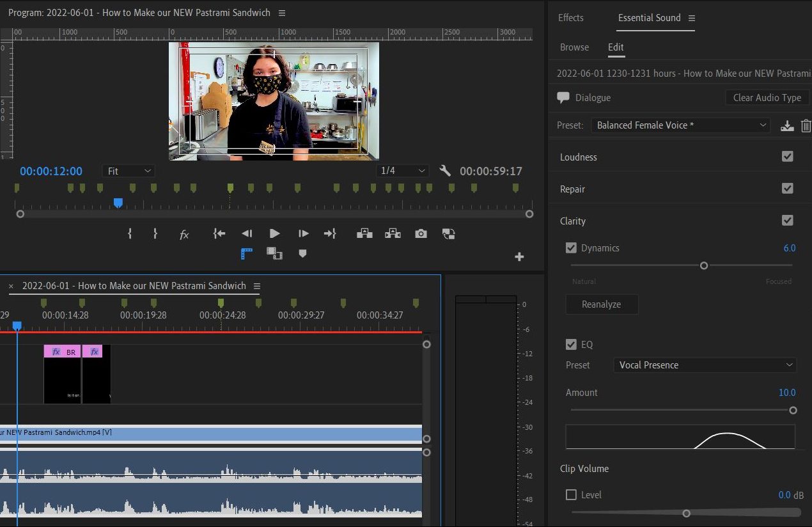Select the Essential Sound tab
This screenshot has height=527, width=812.
(649, 18)
